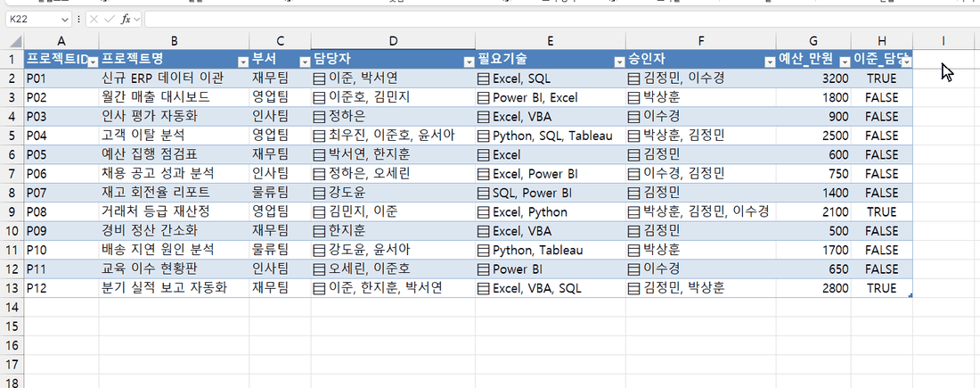Select cell containing 분기 실적 보고 자동화
Viewport: 980px width, 388px height.
click(x=174, y=288)
